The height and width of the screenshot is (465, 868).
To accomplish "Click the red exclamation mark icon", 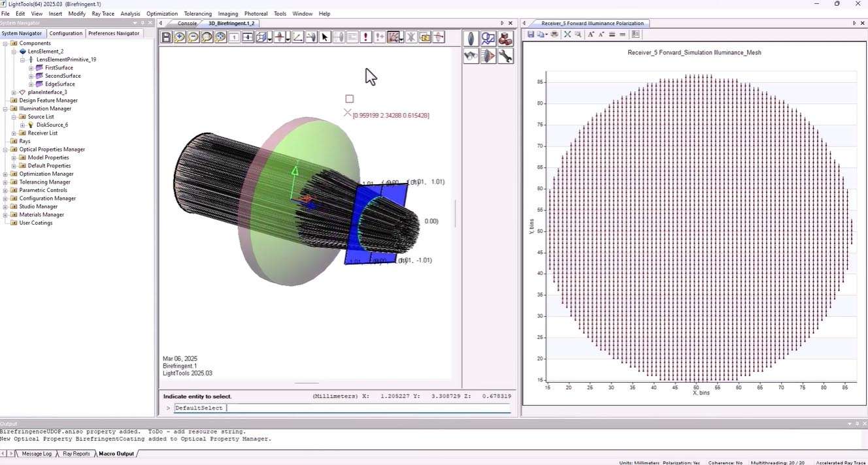I will click(366, 37).
